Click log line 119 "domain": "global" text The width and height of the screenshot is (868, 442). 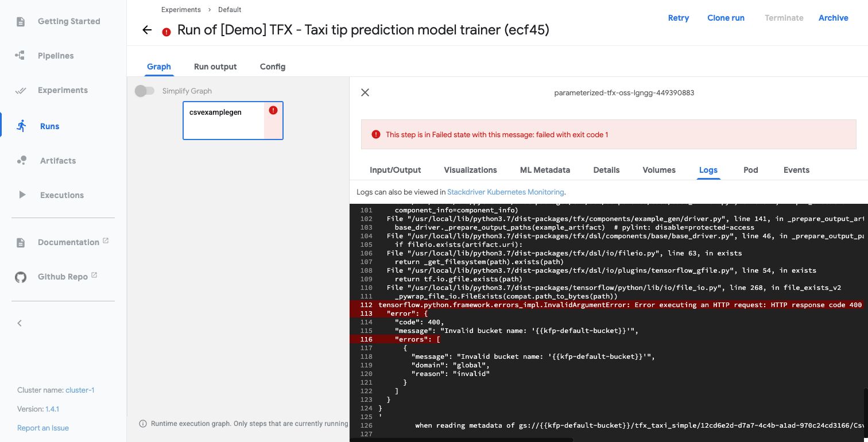point(450,365)
